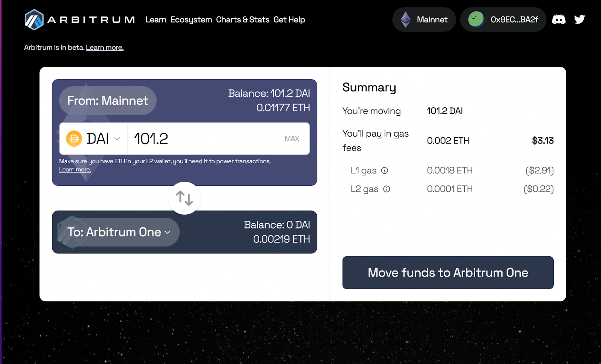Click the 0.00219 ETH balance text
Image resolution: width=601 pixels, height=364 pixels.
pos(282,239)
